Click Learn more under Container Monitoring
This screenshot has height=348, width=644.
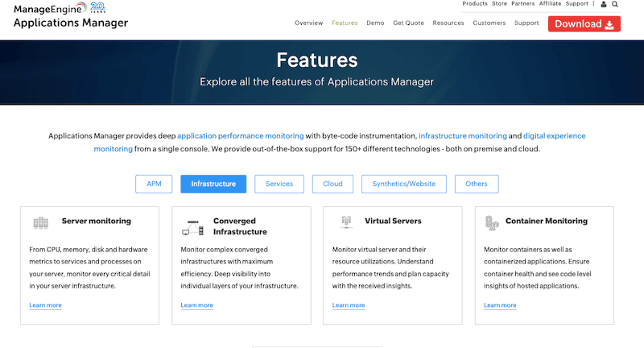click(x=500, y=305)
